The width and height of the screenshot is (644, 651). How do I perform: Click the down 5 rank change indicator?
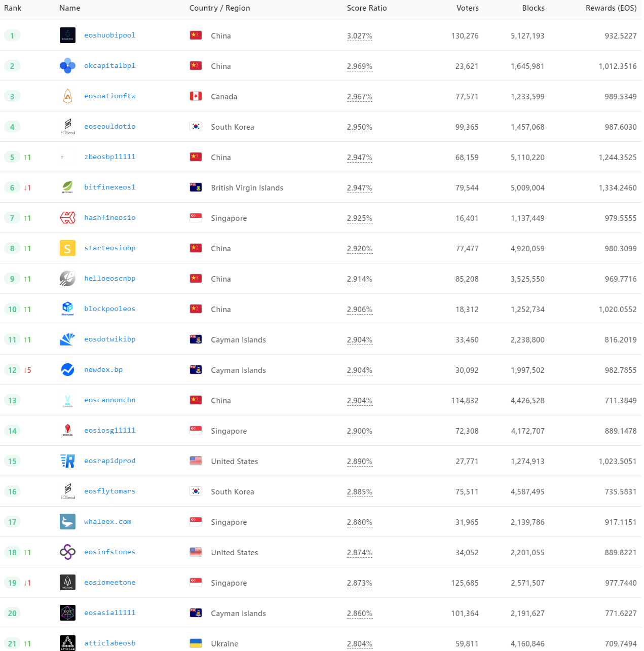tap(27, 370)
